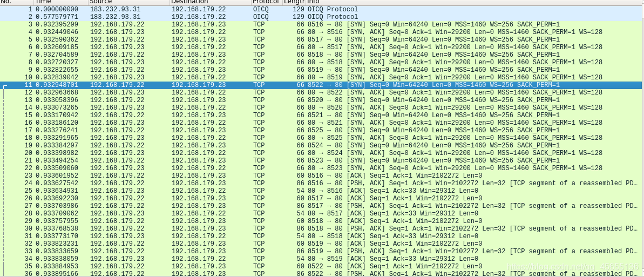This screenshot has width=644, height=277.
Task: Select packet 15, the 8521 → 80 SYN
Action: [x=322, y=115]
